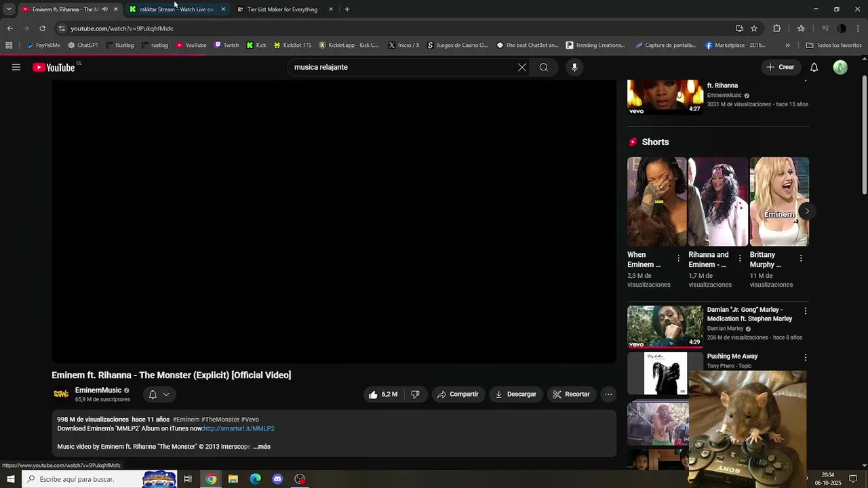The width and height of the screenshot is (868, 488).
Task: Open the Twitch bookmark
Action: 226,45
